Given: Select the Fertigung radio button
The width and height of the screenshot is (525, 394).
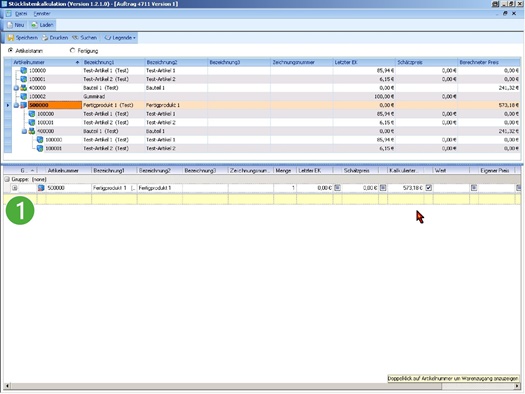Looking at the screenshot, I should click(72, 51).
